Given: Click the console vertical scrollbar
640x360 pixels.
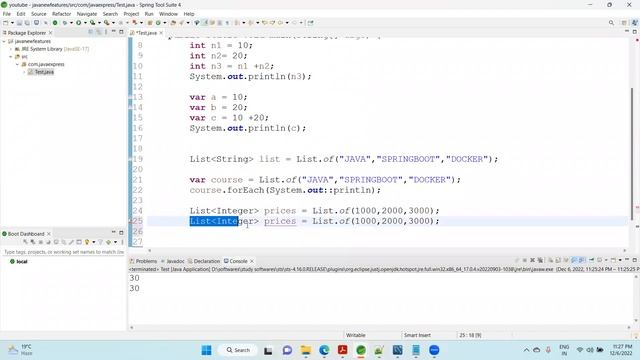Looking at the screenshot, I should pos(636,299).
